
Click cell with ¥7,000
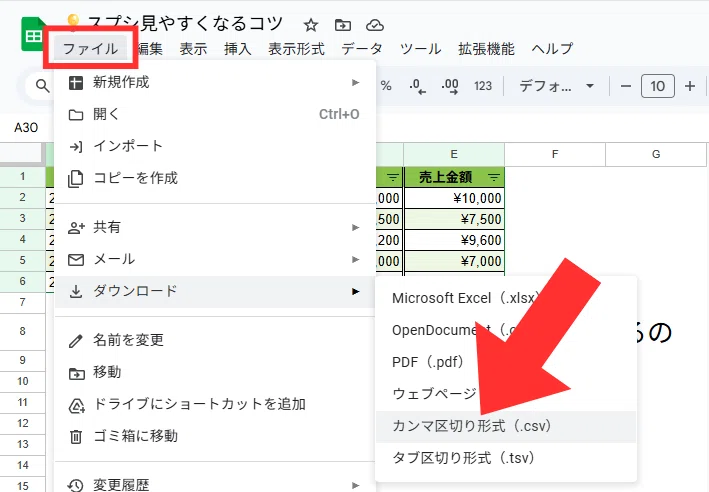pos(454,261)
